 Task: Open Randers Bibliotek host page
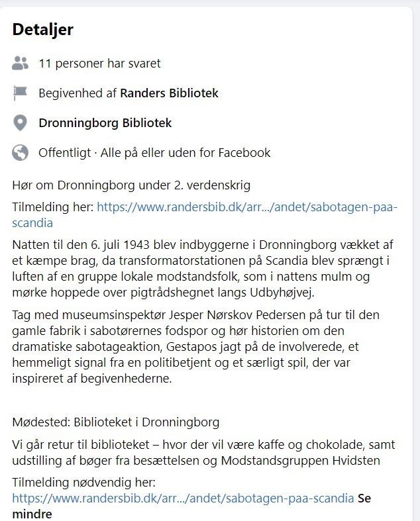pos(169,93)
